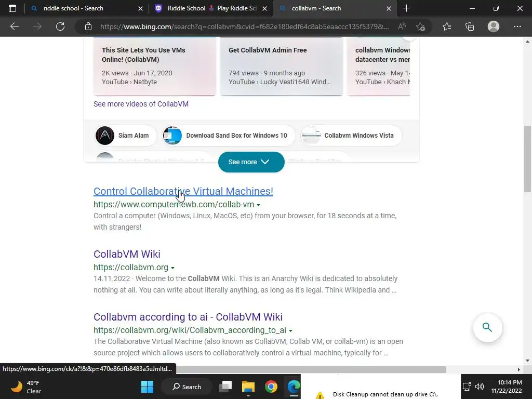The height and width of the screenshot is (399, 532).
Task: Click the address bar URL field
Action: coord(244,26)
